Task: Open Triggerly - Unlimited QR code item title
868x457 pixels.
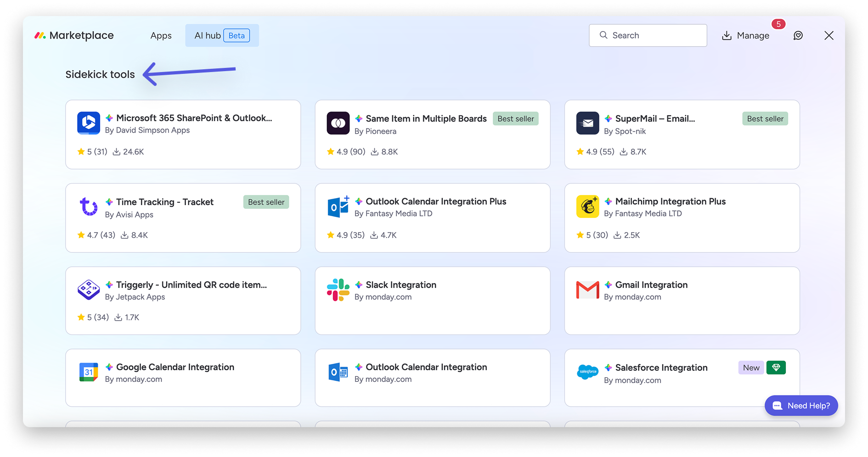Action: [192, 284]
